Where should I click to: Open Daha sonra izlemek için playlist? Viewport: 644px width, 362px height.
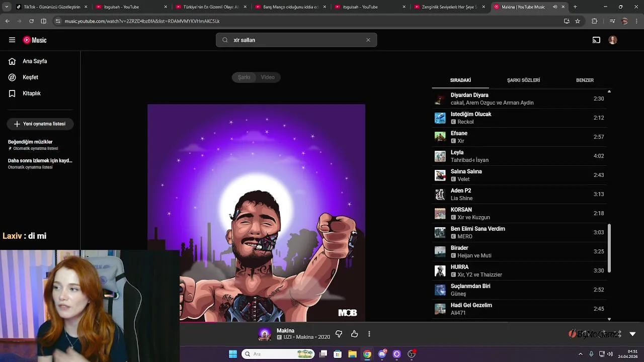40,163
